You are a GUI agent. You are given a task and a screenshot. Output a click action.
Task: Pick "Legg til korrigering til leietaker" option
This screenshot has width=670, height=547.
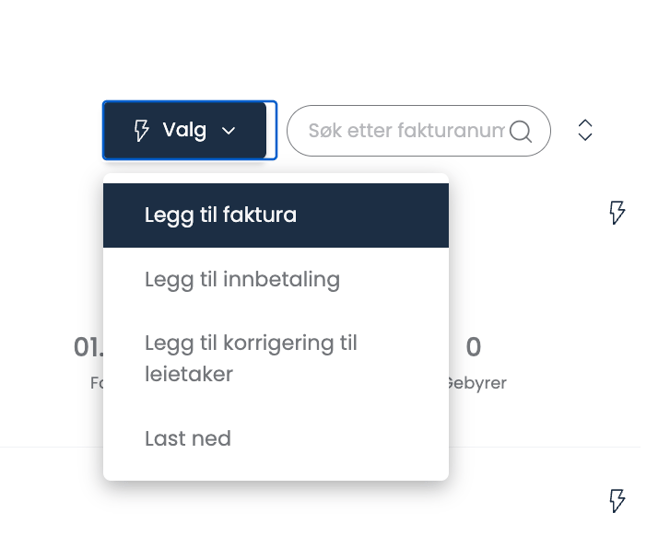250,343
